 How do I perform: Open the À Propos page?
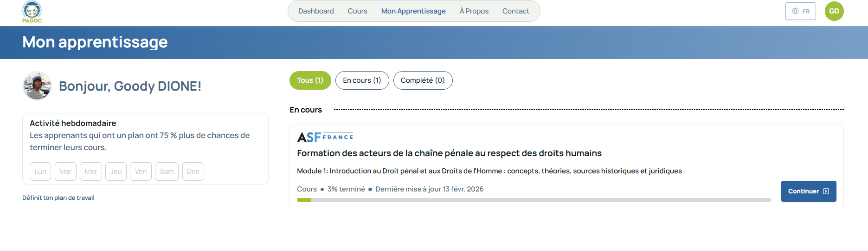[x=474, y=11]
